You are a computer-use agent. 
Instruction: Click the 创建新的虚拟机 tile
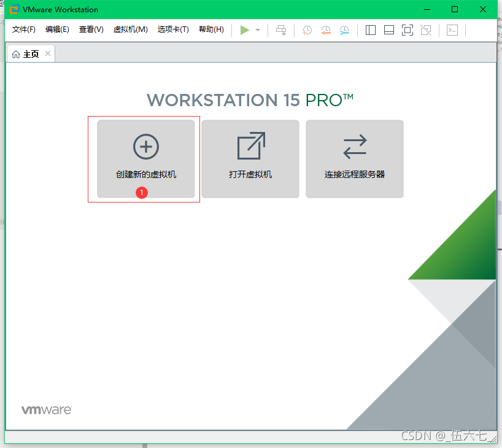tap(145, 159)
